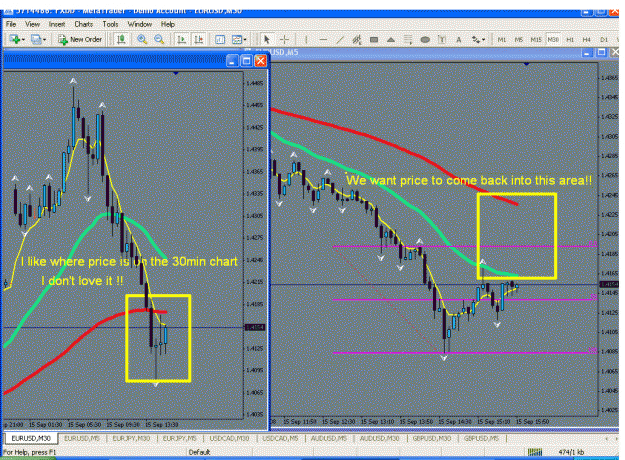Select the Horizontal Line tool
This screenshot has width=625, height=460.
click(x=323, y=39)
